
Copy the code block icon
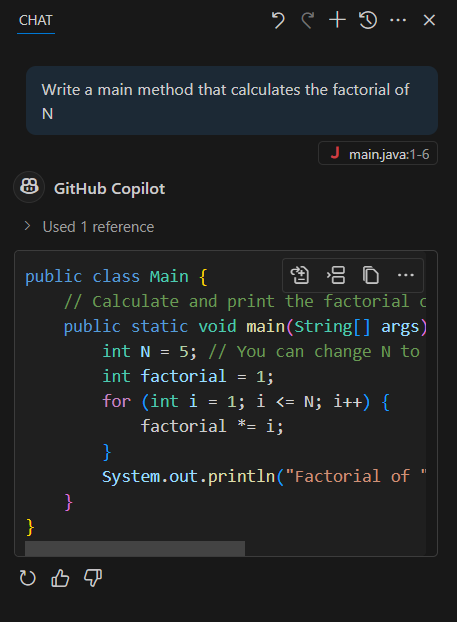(x=371, y=275)
